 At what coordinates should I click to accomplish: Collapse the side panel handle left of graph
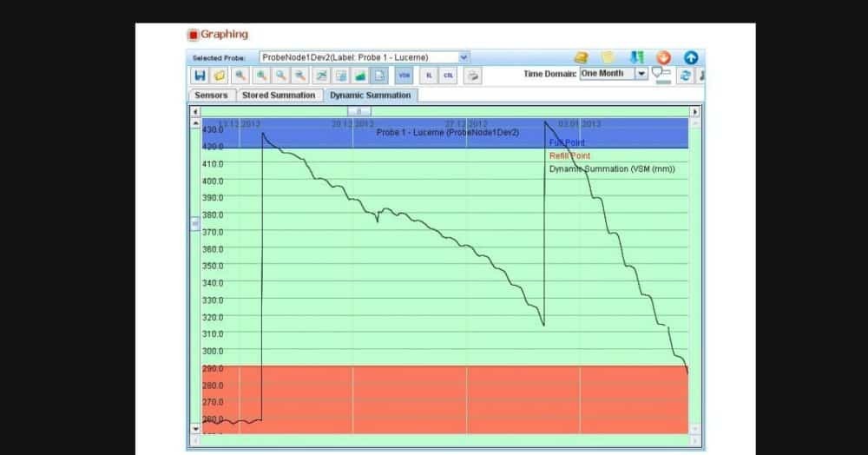click(x=194, y=223)
